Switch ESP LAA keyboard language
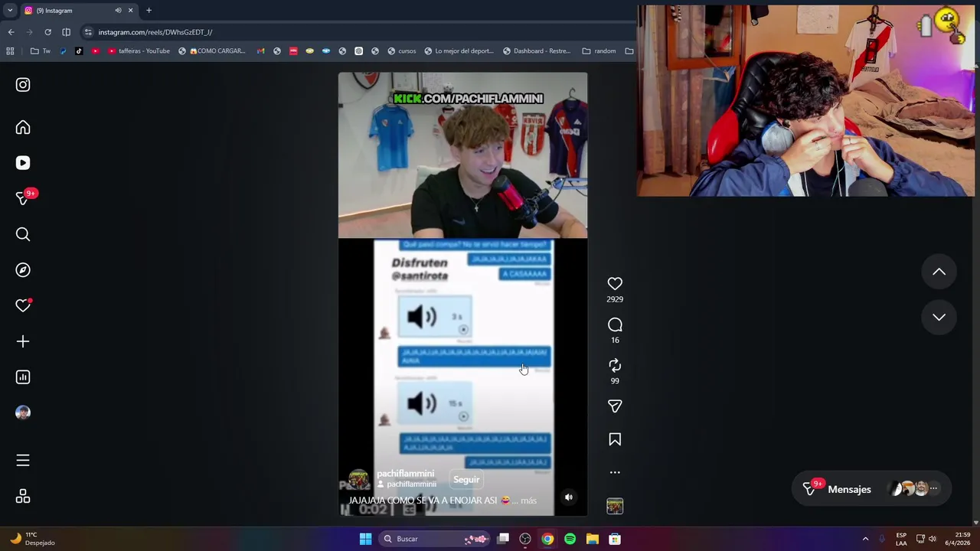 (x=901, y=539)
